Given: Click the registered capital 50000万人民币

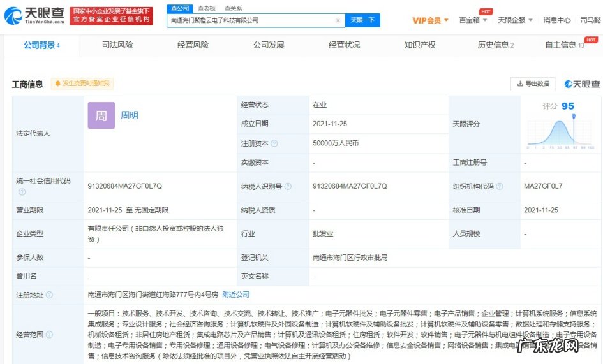Looking at the screenshot, I should (336, 143).
